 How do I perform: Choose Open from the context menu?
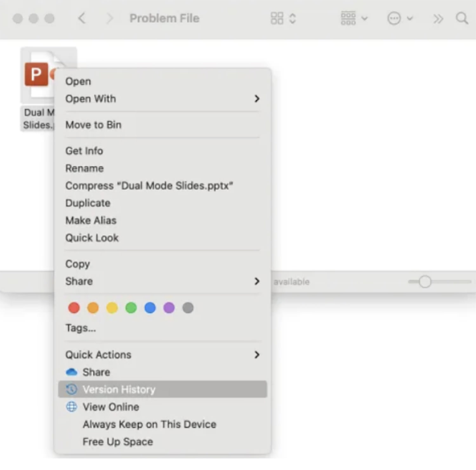(162, 82)
